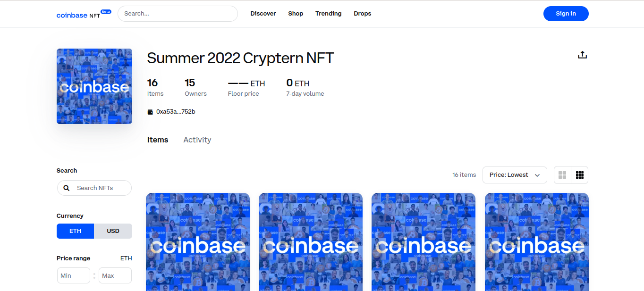Click the 15 Owners stat

[195, 88]
